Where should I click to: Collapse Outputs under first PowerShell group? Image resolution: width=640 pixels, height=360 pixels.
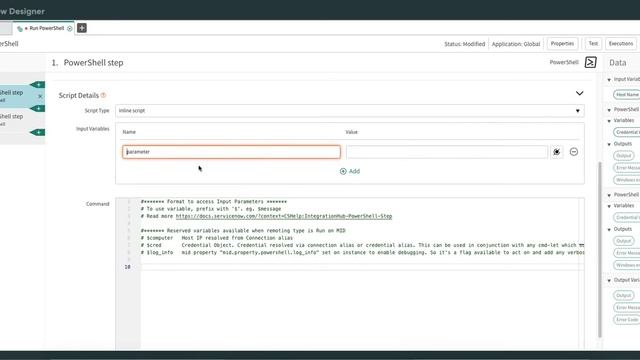click(609, 144)
